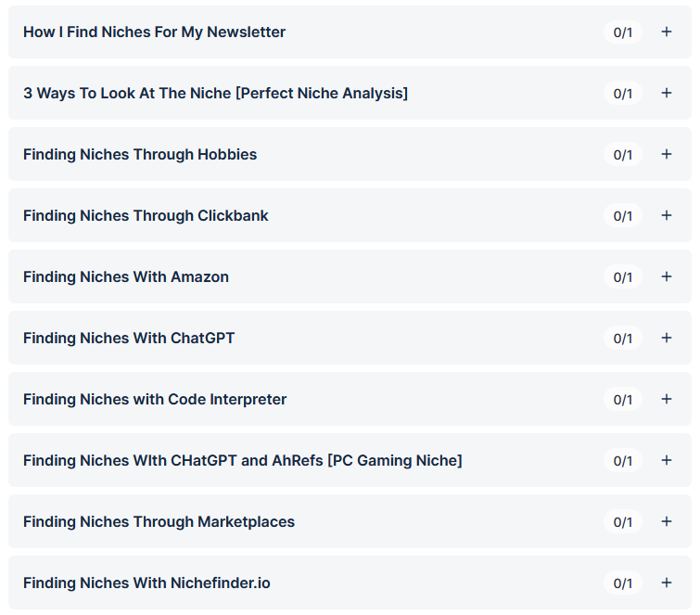Screen dimensions: 700x615
Task: Click plus icon next to 'Finding Niches With ChatGPT'
Action: pos(666,338)
